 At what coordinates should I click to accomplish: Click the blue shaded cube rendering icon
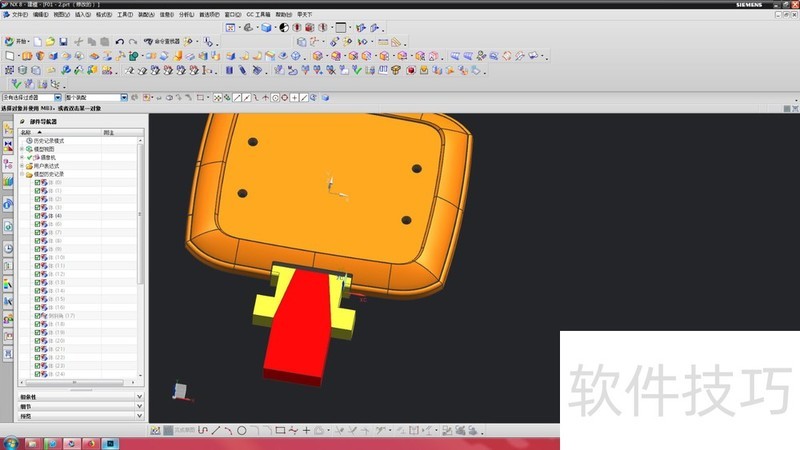266,28
